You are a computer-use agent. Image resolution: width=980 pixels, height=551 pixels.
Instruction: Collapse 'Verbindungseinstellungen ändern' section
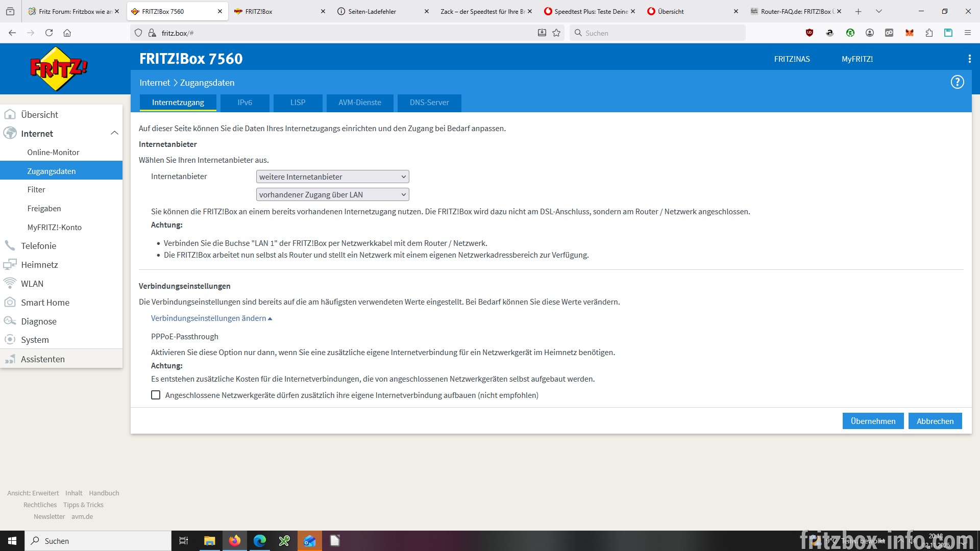click(x=211, y=318)
